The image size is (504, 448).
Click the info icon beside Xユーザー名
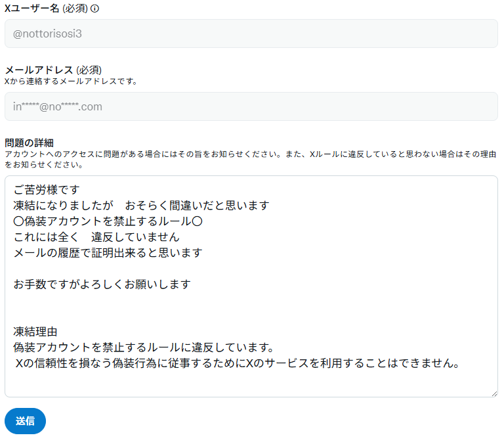coord(94,9)
